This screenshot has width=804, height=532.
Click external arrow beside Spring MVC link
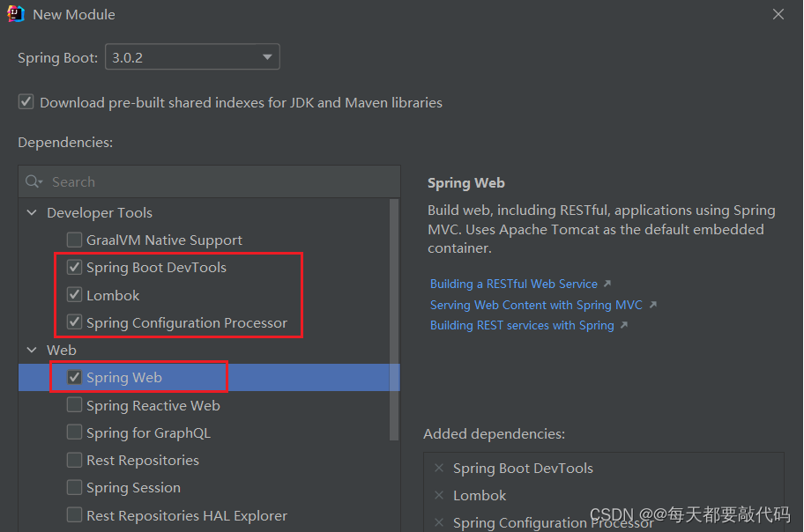tap(652, 305)
